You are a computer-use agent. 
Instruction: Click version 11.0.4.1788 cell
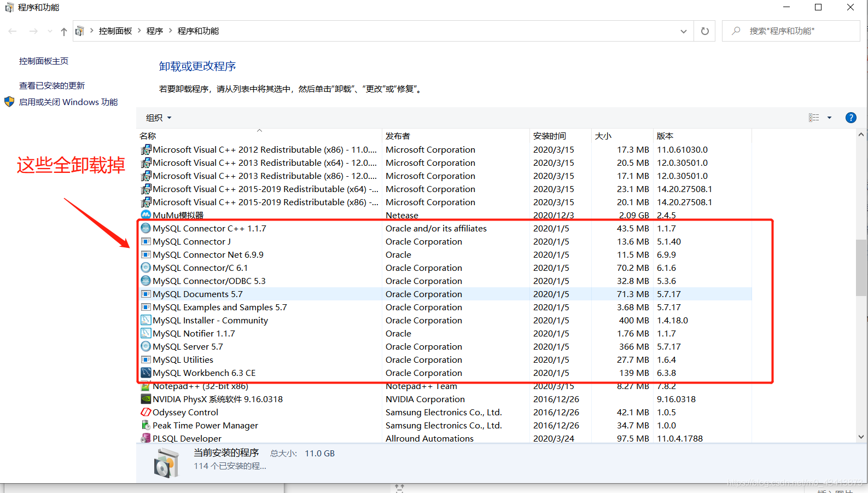680,438
